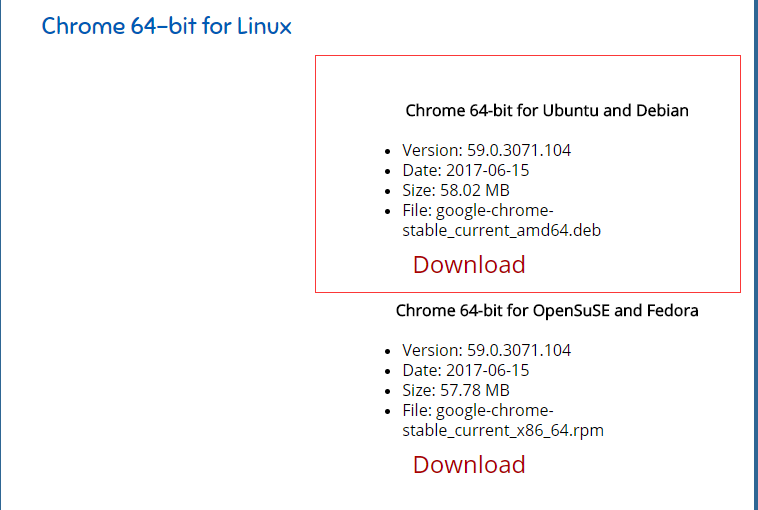The image size is (758, 510).
Task: Download the OpenSuSE and Fedora .rpm package
Action: pyautogui.click(x=468, y=465)
